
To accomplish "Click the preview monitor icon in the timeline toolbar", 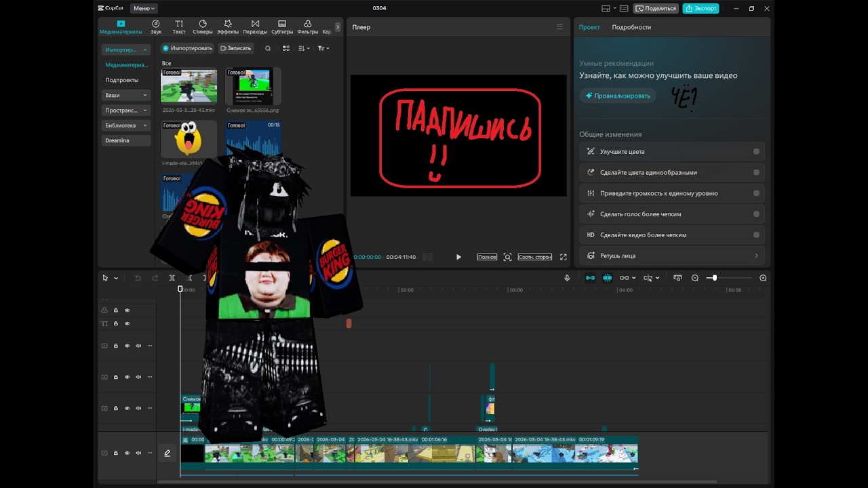I will [x=677, y=278].
